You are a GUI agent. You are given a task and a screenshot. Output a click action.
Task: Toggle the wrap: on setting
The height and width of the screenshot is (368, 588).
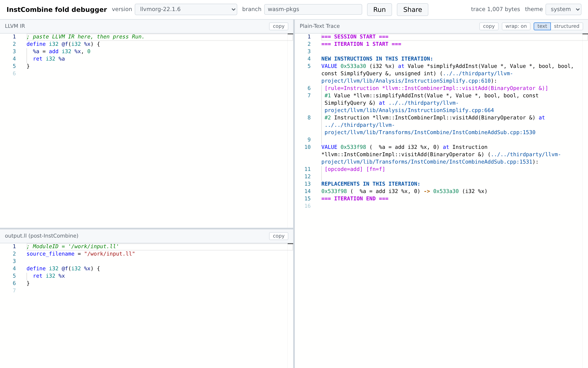(516, 26)
